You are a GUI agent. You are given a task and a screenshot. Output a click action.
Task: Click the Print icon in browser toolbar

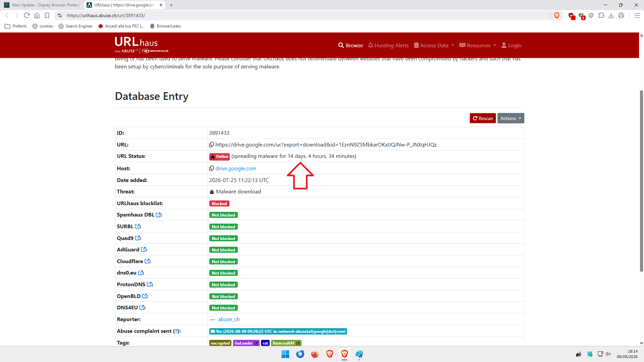tap(621, 15)
